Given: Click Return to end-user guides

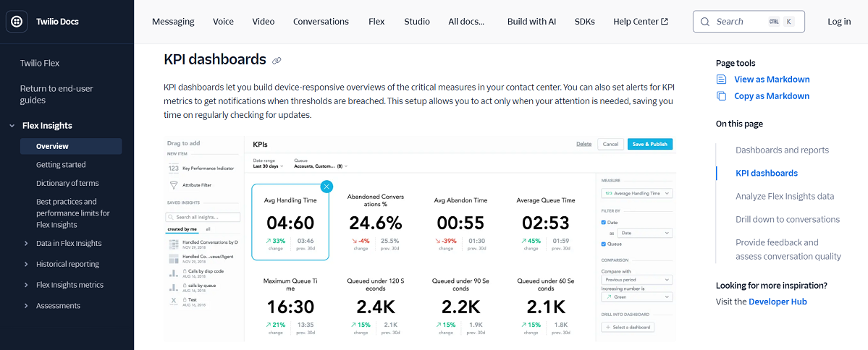Looking at the screenshot, I should (56, 94).
